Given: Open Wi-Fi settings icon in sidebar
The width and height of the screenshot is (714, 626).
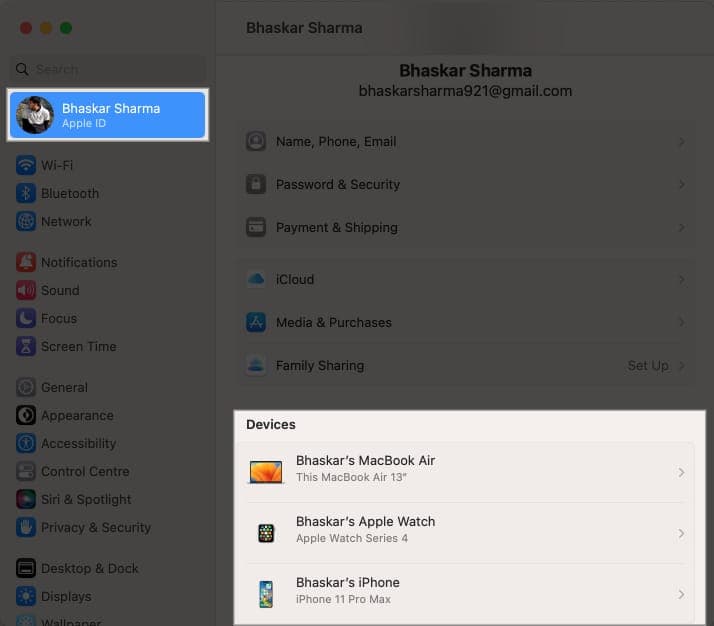Looking at the screenshot, I should 26,165.
